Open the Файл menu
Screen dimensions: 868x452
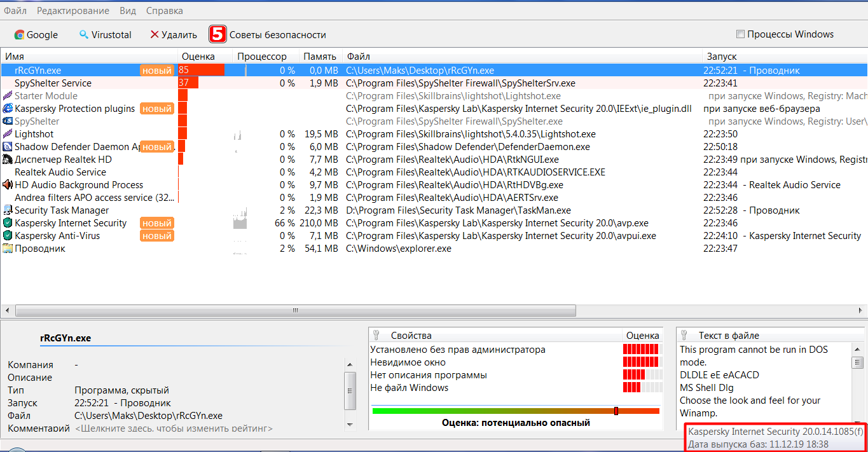(15, 11)
